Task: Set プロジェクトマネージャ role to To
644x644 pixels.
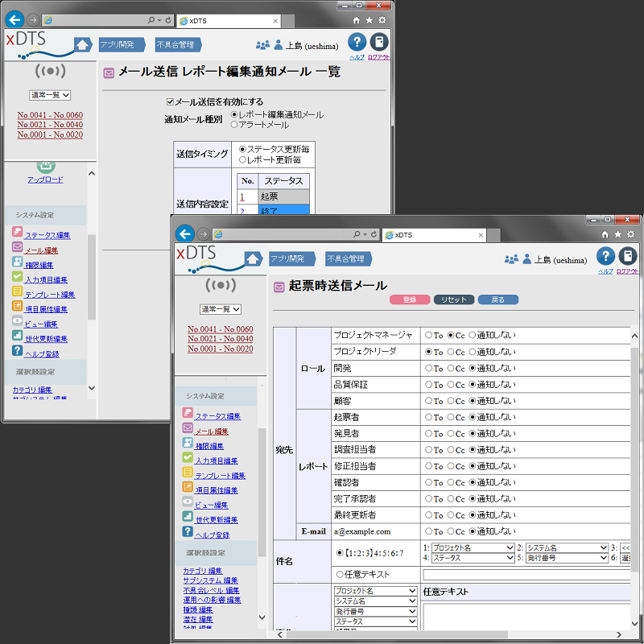Action: click(x=428, y=335)
